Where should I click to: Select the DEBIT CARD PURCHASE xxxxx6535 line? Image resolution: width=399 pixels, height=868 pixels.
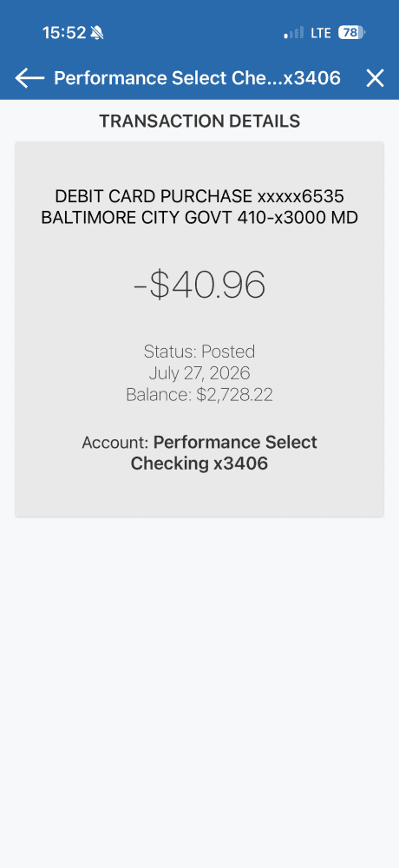click(x=199, y=196)
